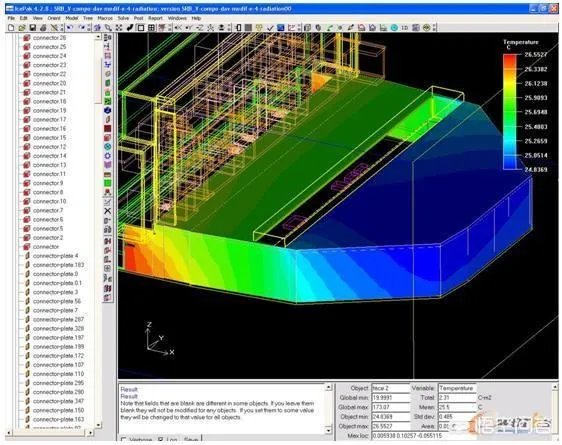Open the Macros menu

(105, 18)
